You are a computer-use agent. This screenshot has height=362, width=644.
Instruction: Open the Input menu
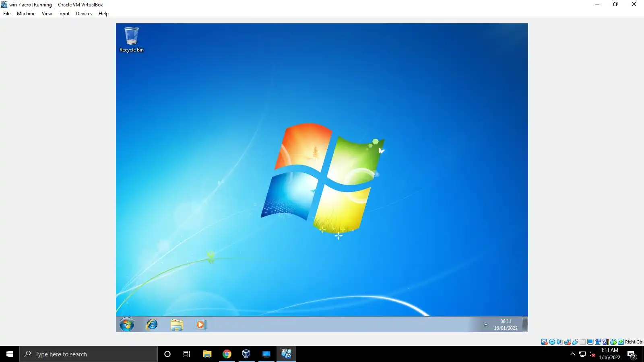[64, 14]
